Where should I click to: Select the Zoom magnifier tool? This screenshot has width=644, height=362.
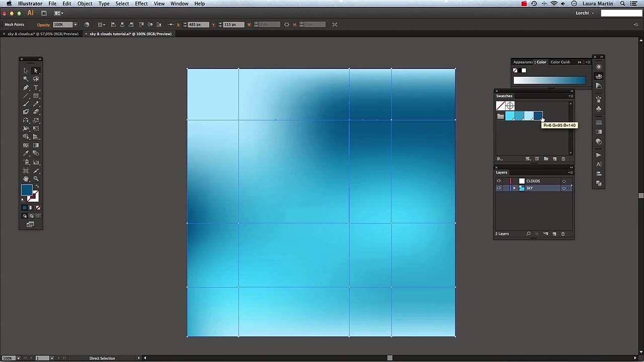click(x=36, y=179)
